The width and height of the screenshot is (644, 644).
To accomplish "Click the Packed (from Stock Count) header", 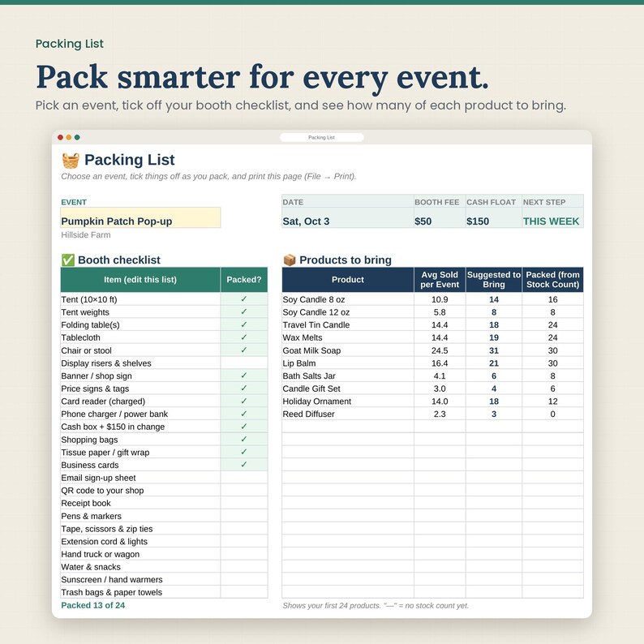I will point(553,280).
